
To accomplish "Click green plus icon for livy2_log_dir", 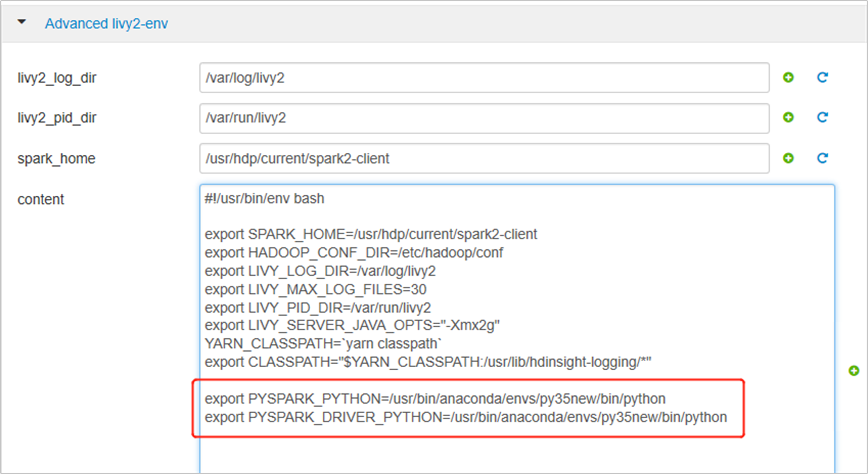I will point(788,77).
